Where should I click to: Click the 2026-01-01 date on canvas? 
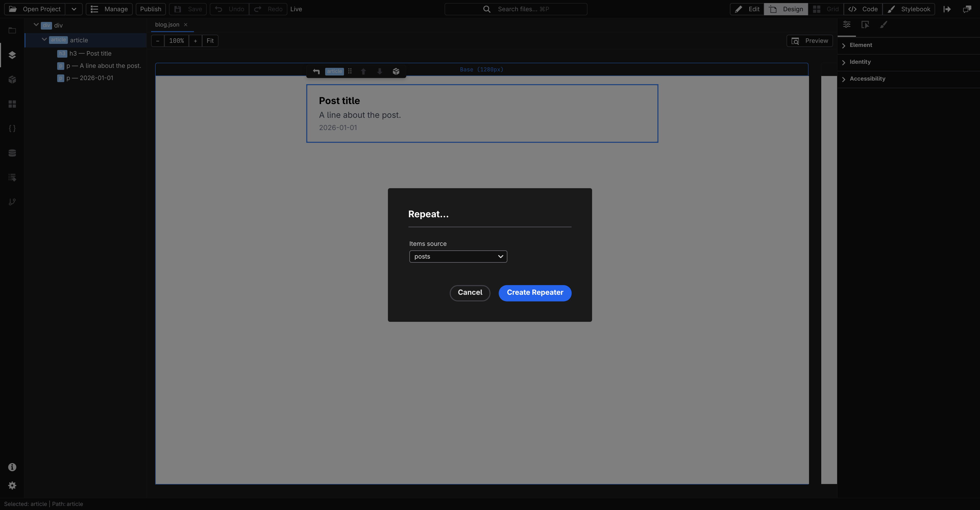(338, 128)
